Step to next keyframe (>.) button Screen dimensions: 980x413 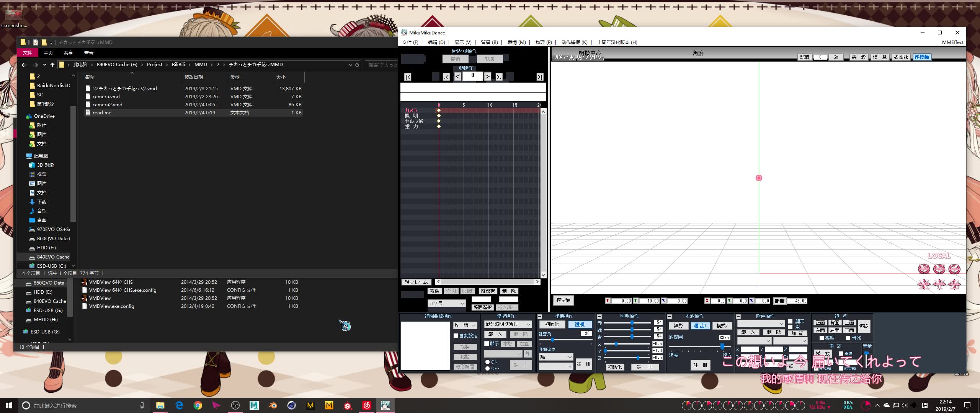(x=499, y=77)
